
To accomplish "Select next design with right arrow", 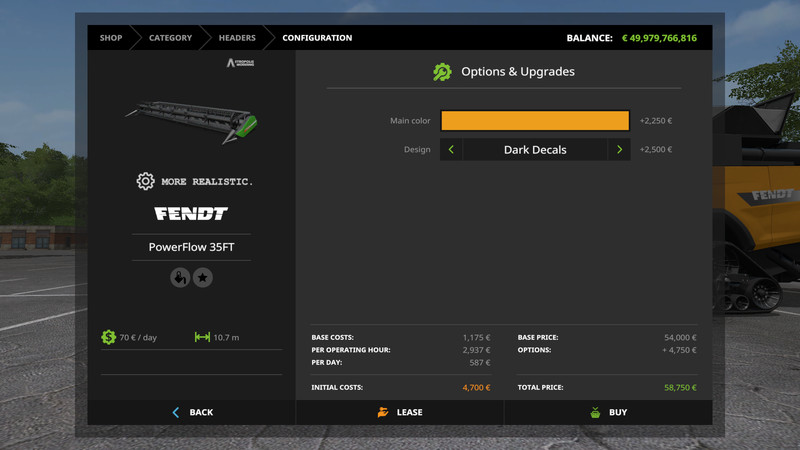I will (619, 150).
